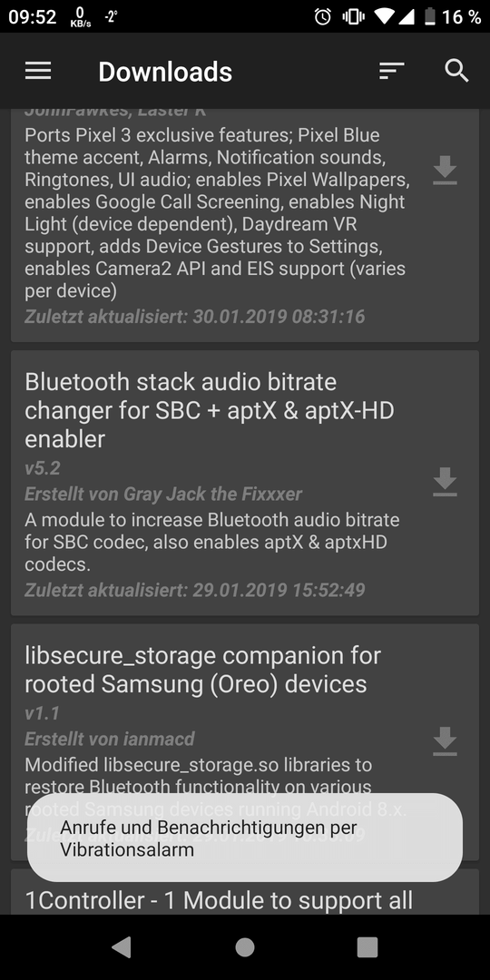Screen dimensions: 490x980
Task: Open libsecure_storage companion module title
Action: point(202,670)
